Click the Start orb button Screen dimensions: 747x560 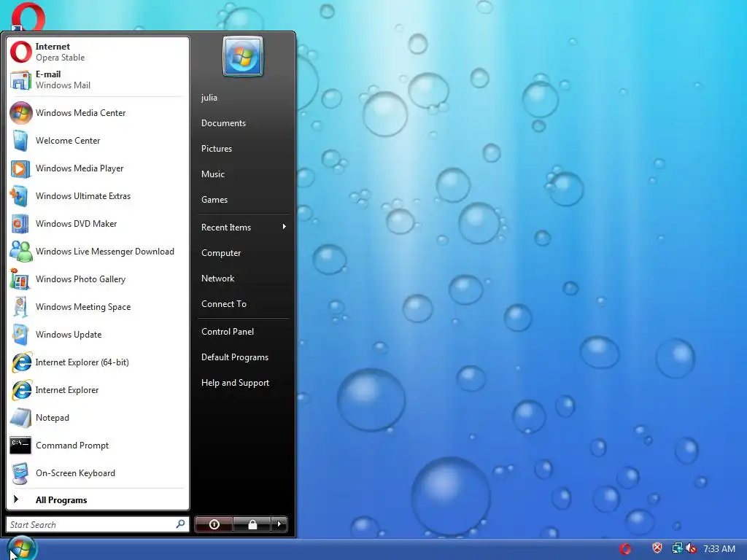(21, 548)
